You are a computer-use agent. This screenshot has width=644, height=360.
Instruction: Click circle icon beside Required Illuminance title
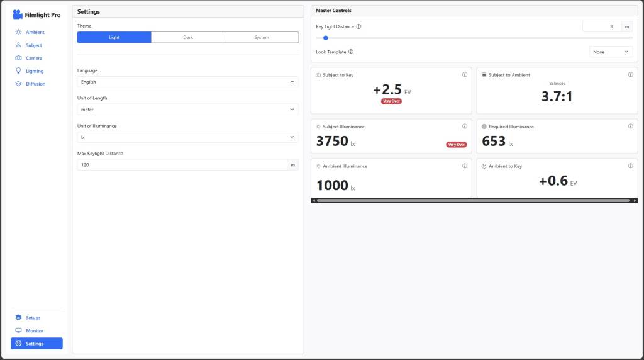(x=484, y=127)
